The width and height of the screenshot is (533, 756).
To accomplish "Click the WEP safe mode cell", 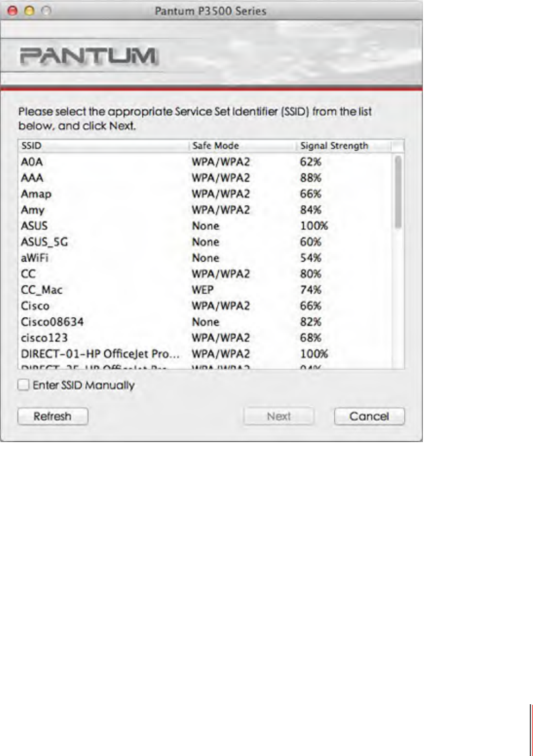I will 203,290.
